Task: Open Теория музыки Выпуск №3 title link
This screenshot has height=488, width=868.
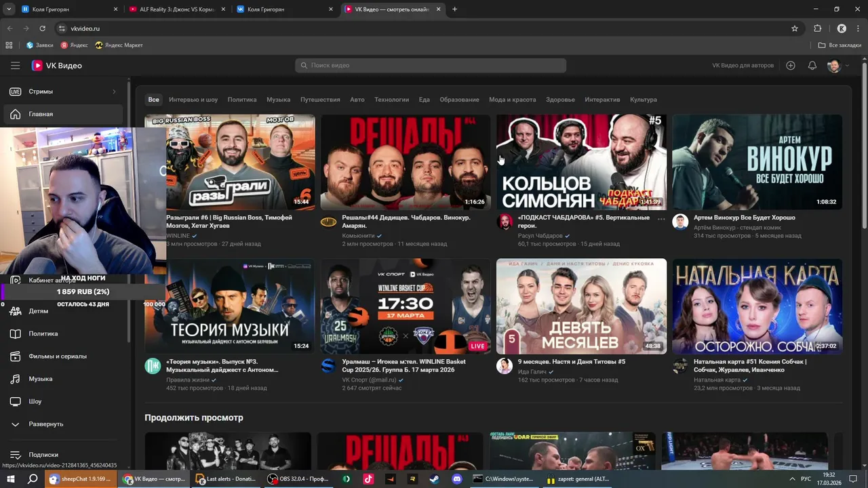Action: pos(222,366)
